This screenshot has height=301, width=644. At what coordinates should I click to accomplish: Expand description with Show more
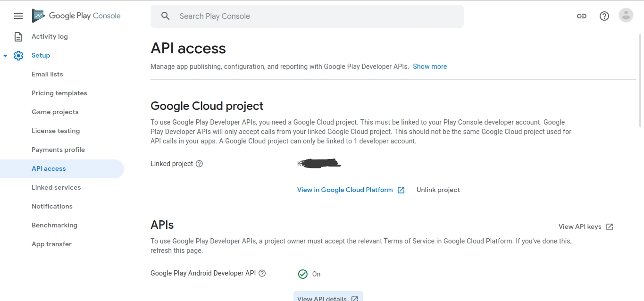click(430, 67)
